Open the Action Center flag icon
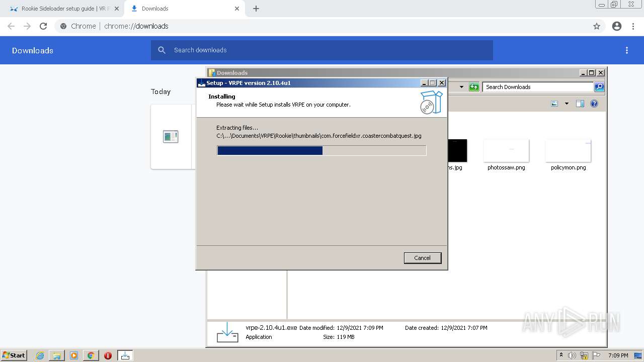Viewport: 644px width, 362px height. pyautogui.click(x=596, y=355)
